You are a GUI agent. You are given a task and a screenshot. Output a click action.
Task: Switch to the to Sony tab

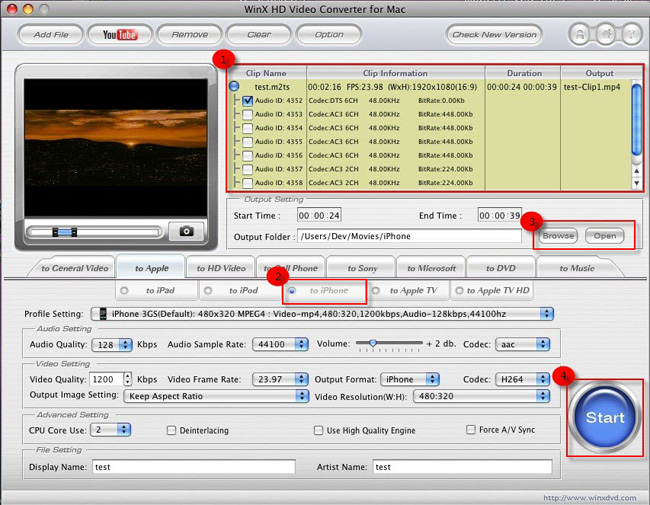pyautogui.click(x=362, y=268)
